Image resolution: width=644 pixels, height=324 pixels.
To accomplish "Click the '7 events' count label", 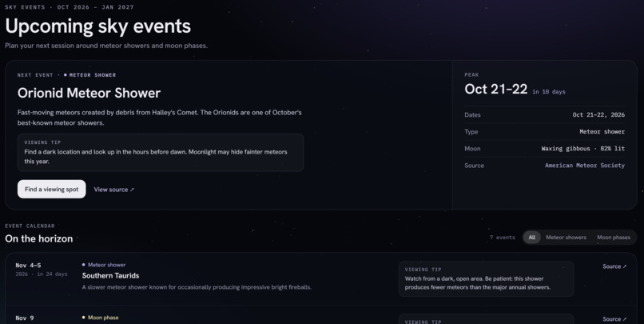I will pyautogui.click(x=503, y=238).
